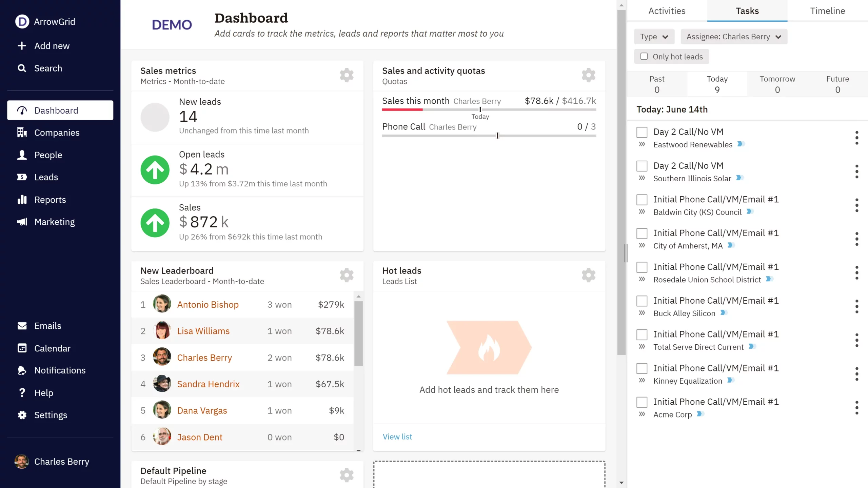Switch to the Activities tab
This screenshot has height=488, width=868.
[666, 11]
